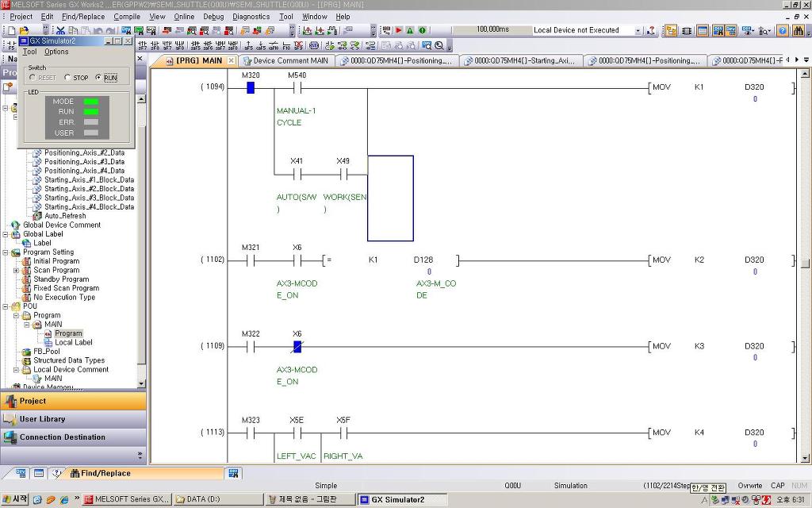Click the Cut scissors icon in the toolbar
Image resolution: width=812 pixels, height=508 pixels.
click(60, 31)
